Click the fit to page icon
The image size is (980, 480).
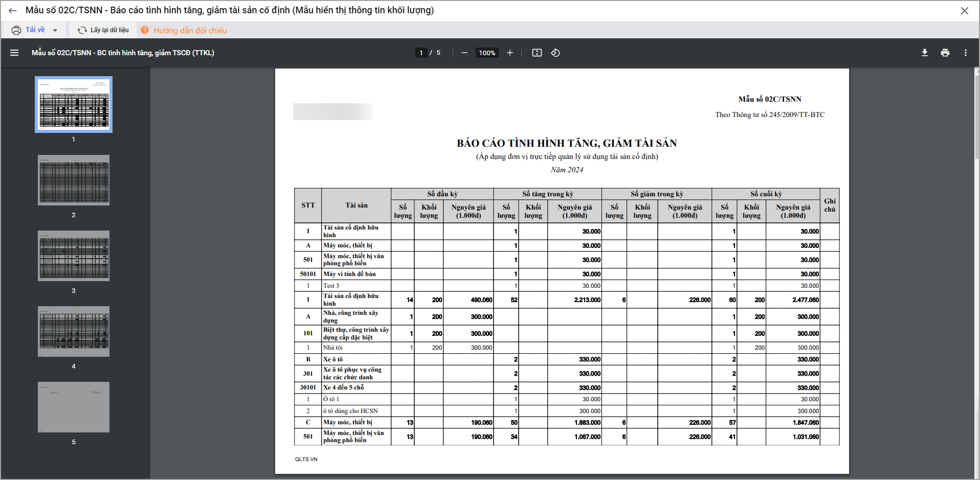coord(537,53)
